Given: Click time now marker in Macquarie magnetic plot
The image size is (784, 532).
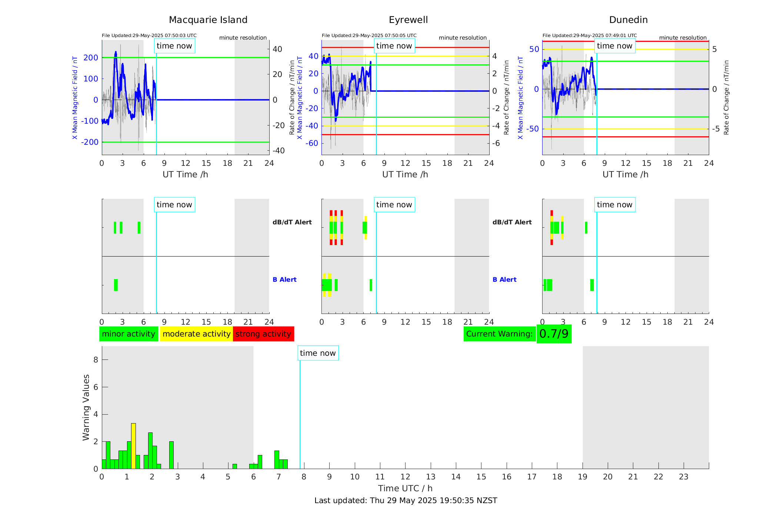Looking at the screenshot, I should [x=174, y=46].
